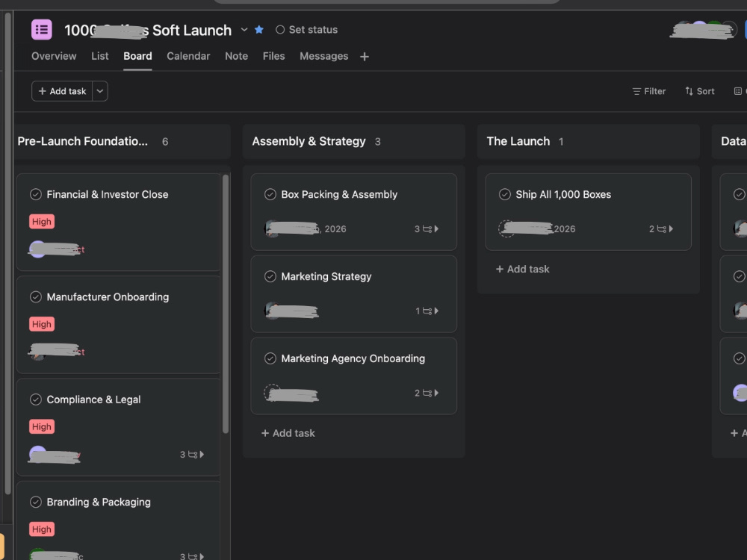Image resolution: width=747 pixels, height=560 pixels.
Task: Click subtask count icon on Box Packing & Assembly
Action: 427,229
